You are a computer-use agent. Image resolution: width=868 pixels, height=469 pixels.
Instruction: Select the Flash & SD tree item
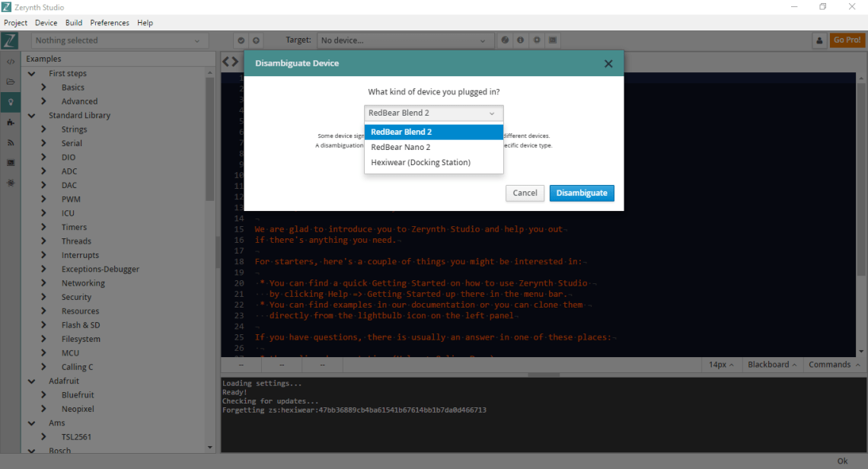pos(81,325)
